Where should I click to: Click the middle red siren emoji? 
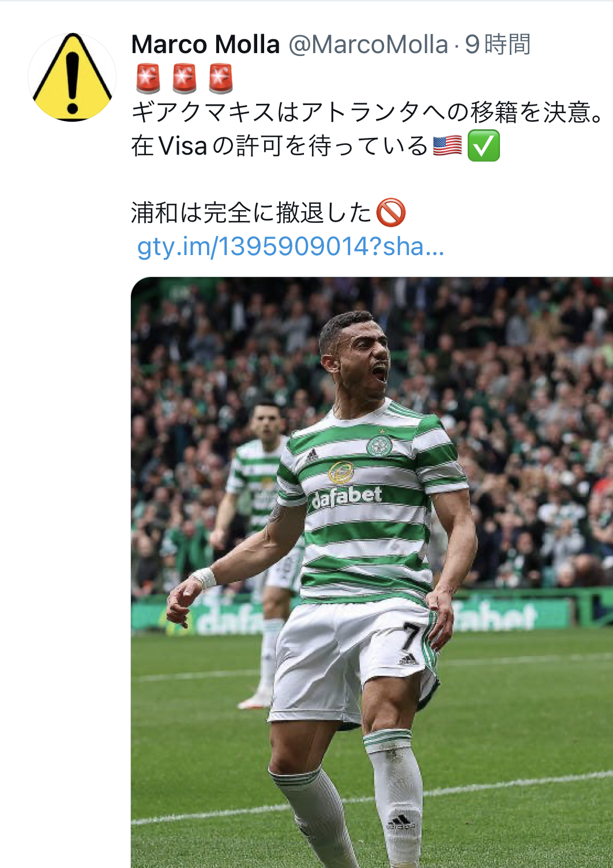(x=185, y=78)
